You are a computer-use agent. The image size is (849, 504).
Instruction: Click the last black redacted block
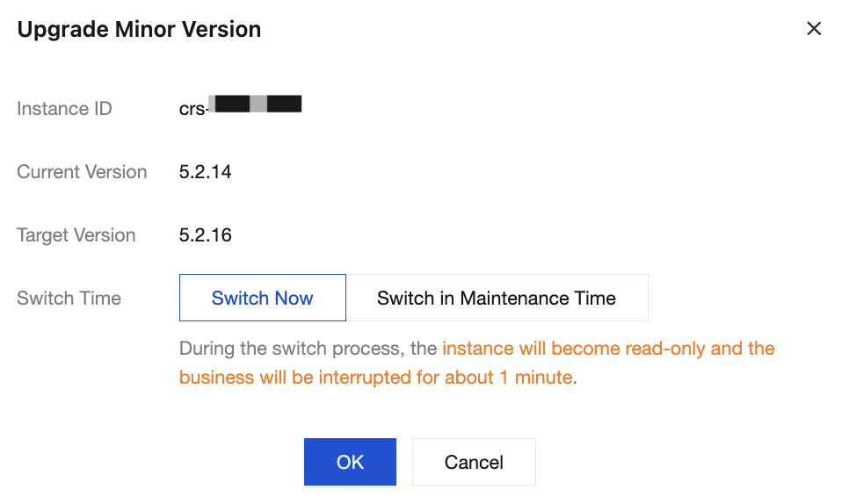click(x=285, y=104)
